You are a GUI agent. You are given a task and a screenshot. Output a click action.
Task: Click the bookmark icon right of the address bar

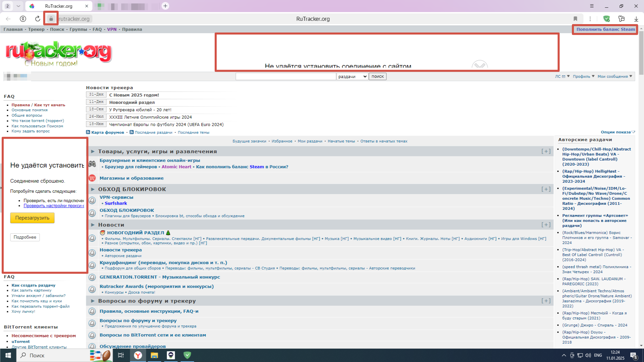coord(576,19)
